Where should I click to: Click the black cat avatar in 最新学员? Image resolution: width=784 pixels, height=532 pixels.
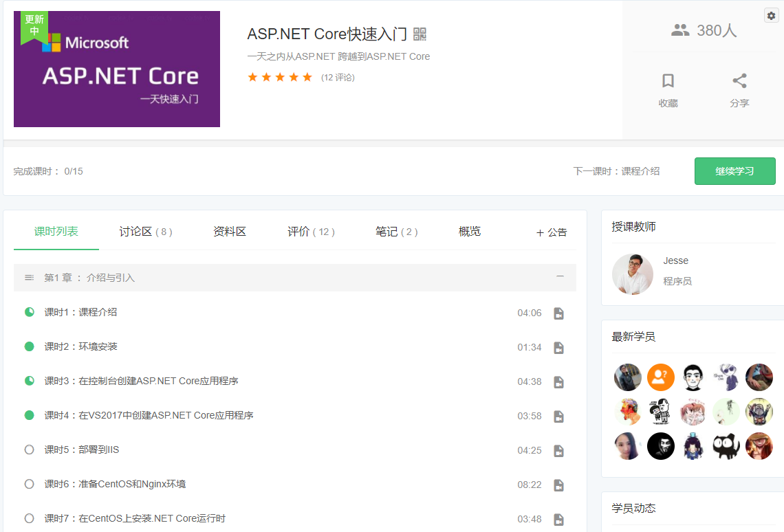pos(726,446)
